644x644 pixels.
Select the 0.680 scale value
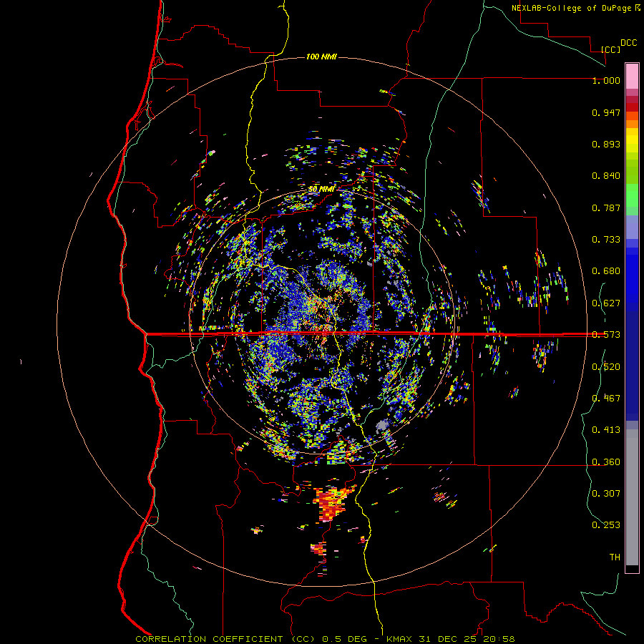606,271
